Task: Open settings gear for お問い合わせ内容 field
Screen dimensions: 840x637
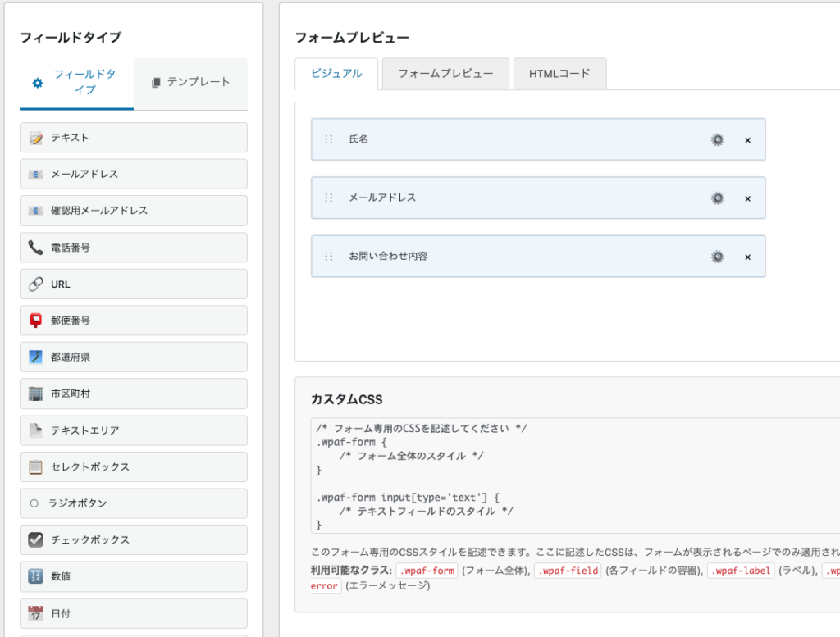Action: (x=717, y=257)
